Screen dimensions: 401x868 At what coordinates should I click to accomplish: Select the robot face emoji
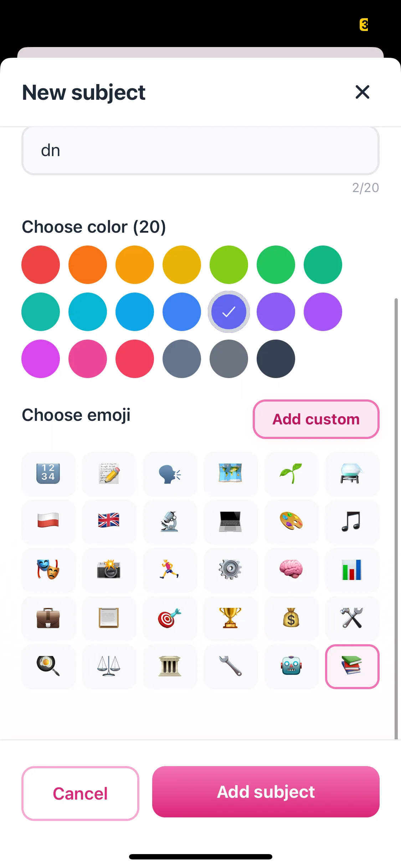(x=291, y=666)
